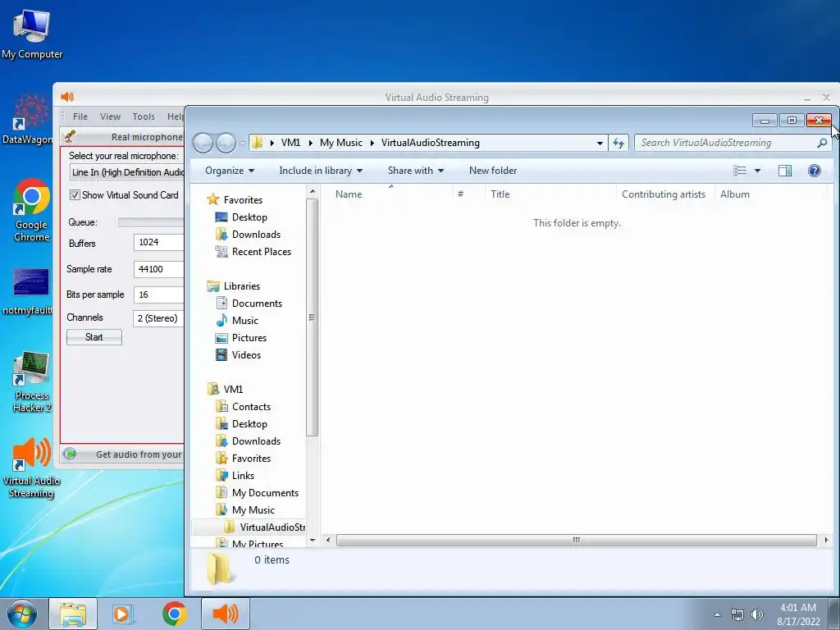This screenshot has width=840, height=630.
Task: Open Recent Places in navigation pane
Action: (253, 251)
